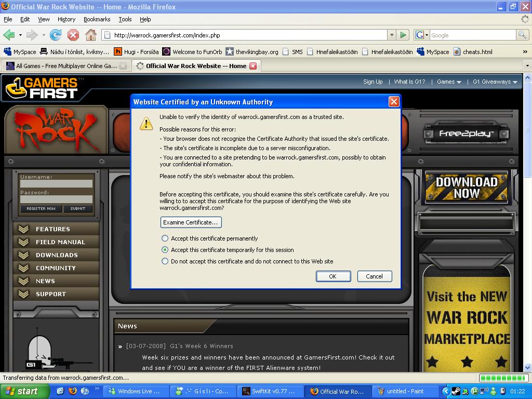
Task: Click the Username input field
Action: 56,183
